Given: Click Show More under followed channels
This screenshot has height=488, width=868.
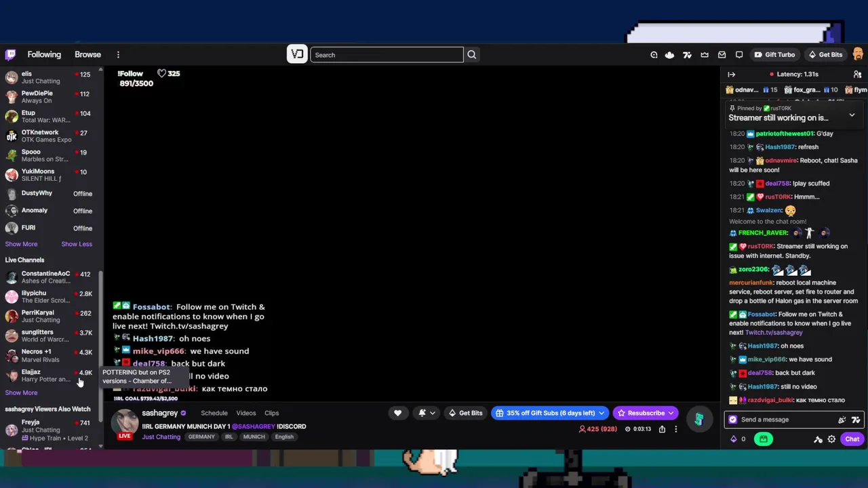Looking at the screenshot, I should (21, 244).
